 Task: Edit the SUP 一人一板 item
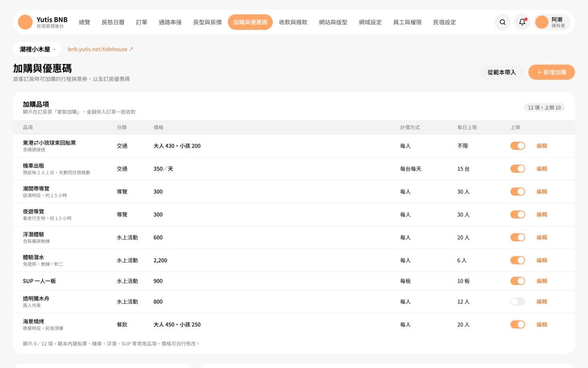point(541,281)
